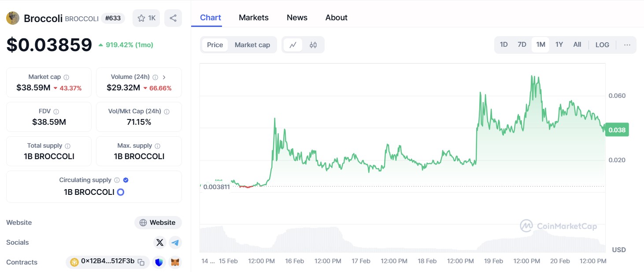The width and height of the screenshot is (644, 272).
Task: Expand the Volume (24h) chevron arrow
Action: click(x=164, y=77)
